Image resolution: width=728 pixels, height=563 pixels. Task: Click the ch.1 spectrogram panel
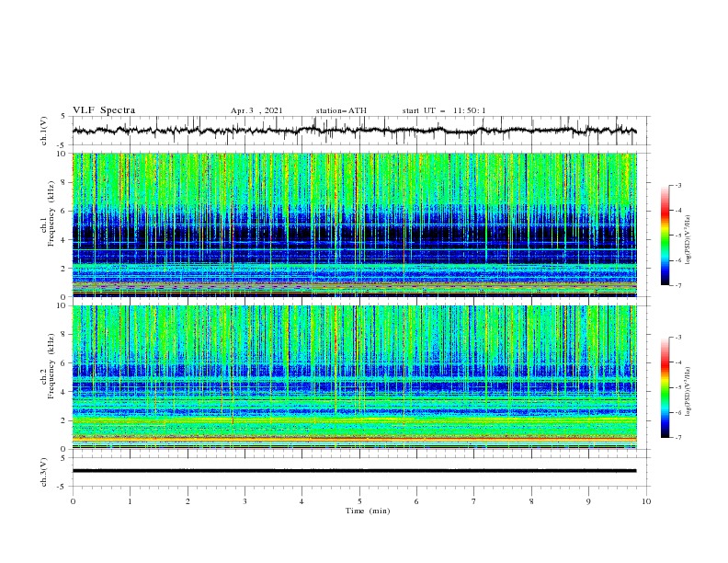355,224
